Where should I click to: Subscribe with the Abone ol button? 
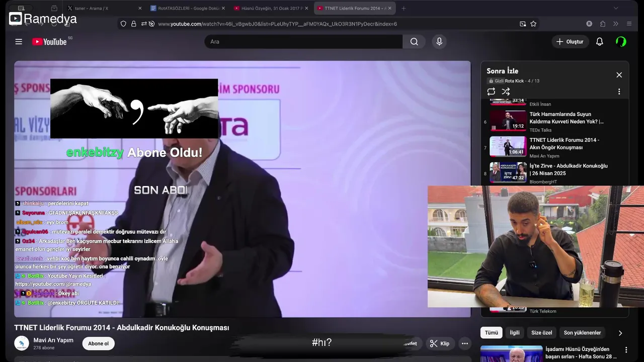(x=98, y=344)
